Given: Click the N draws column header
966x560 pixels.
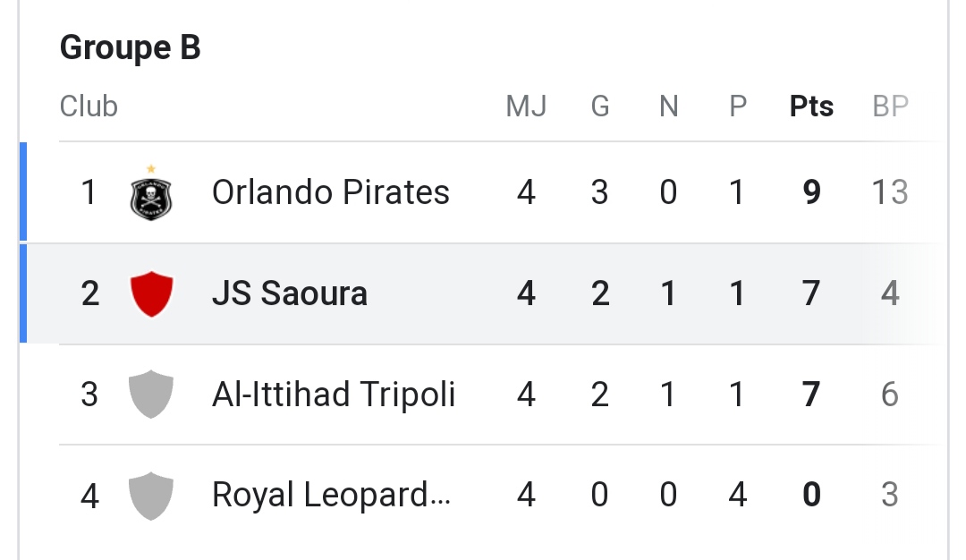Looking at the screenshot, I should pos(668,106).
